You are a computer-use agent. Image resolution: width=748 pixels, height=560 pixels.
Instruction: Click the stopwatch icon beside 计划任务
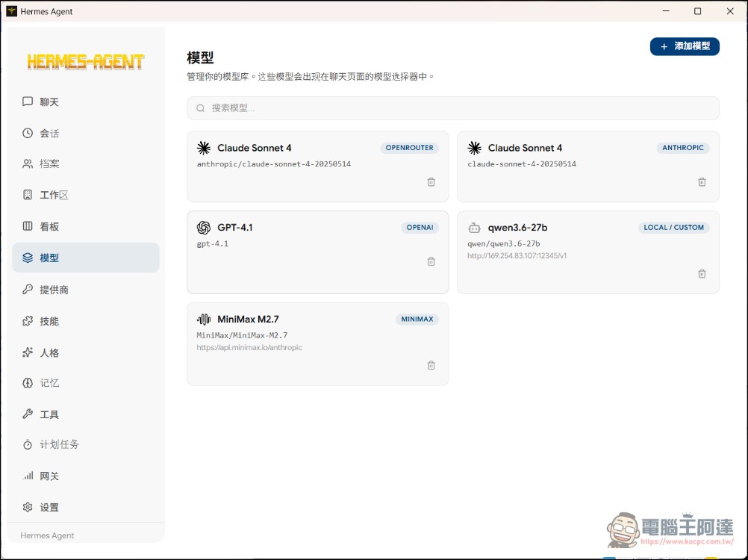point(28,444)
